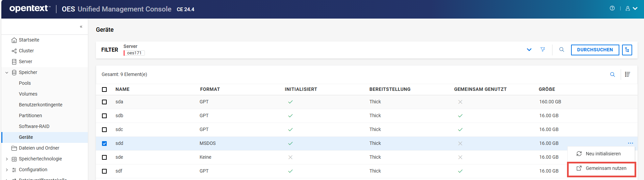Go to Pools in the sidebar
This screenshot has height=180, width=644.
point(25,83)
